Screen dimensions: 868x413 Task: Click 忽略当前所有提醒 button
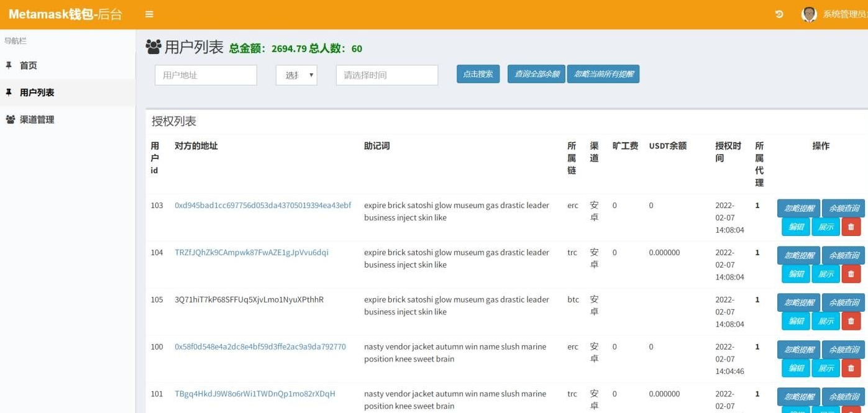603,74
